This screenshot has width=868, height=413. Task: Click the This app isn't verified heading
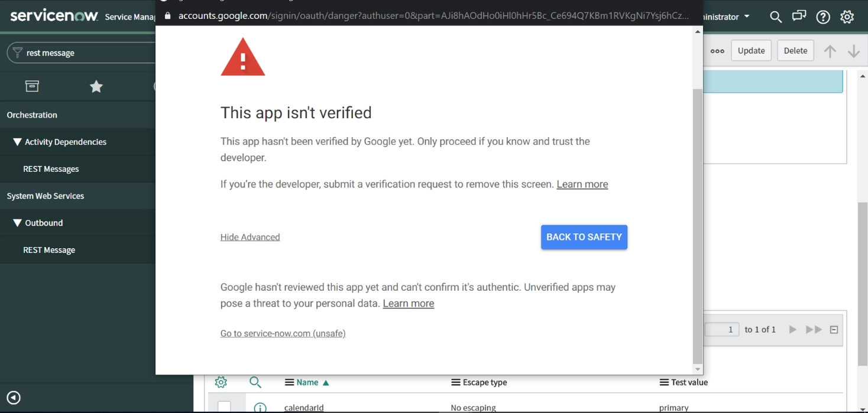coord(296,113)
